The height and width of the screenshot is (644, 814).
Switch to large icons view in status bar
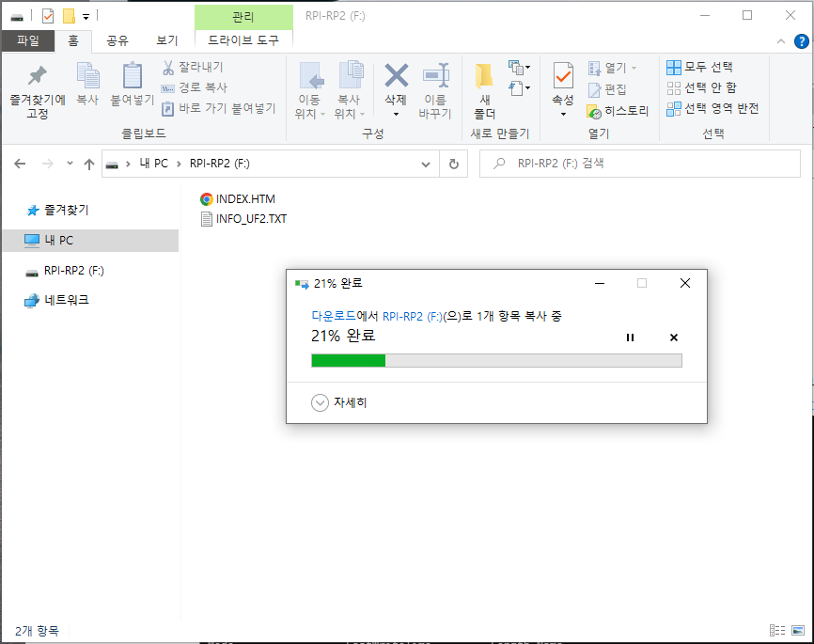point(798,631)
